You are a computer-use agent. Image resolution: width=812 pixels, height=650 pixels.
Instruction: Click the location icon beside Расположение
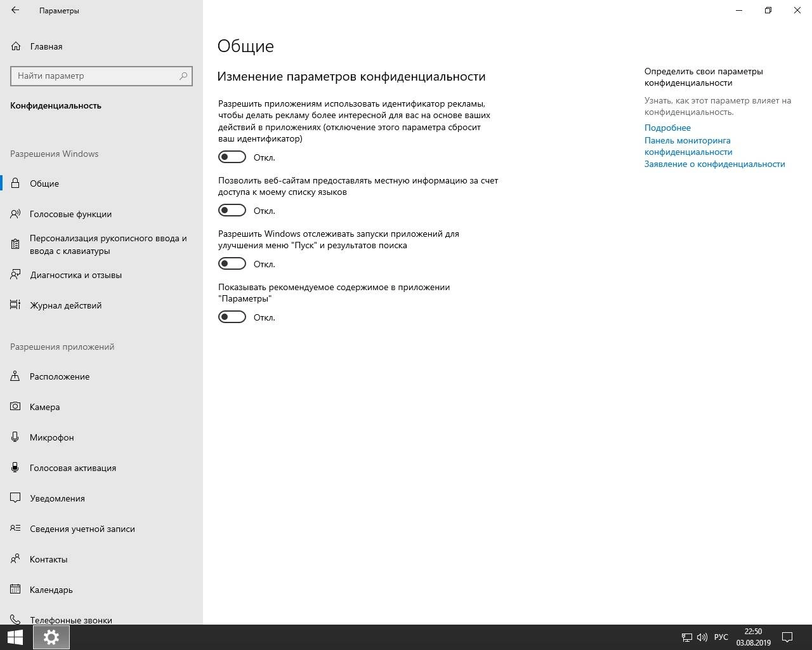pos(15,376)
